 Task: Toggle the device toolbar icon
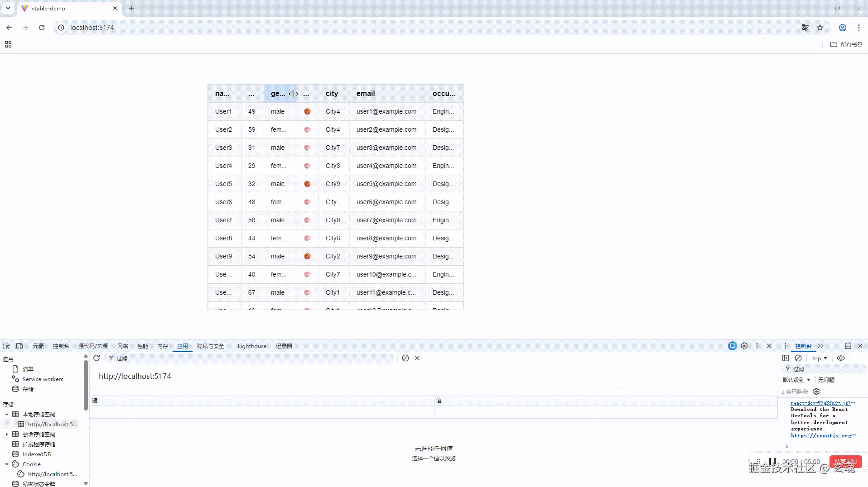(19, 346)
